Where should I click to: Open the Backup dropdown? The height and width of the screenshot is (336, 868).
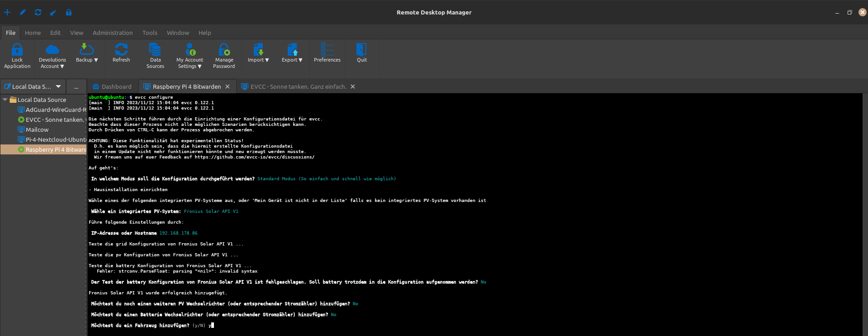pyautogui.click(x=86, y=53)
